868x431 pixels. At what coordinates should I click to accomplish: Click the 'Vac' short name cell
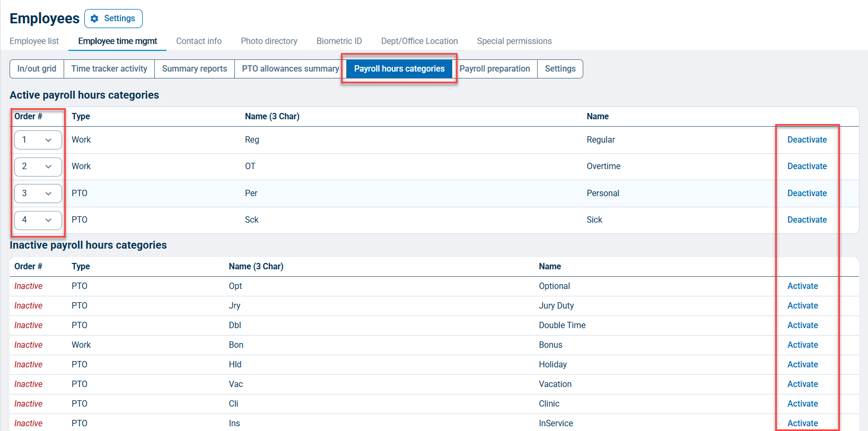[236, 384]
